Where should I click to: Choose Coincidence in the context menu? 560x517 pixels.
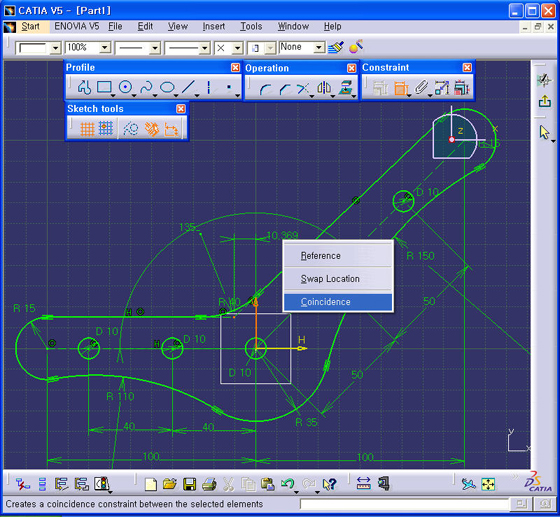tap(338, 302)
